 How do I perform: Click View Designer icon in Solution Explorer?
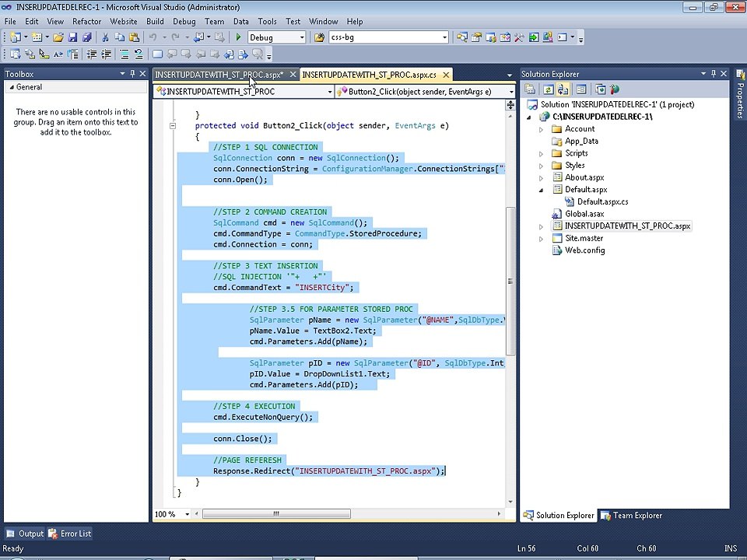point(581,89)
